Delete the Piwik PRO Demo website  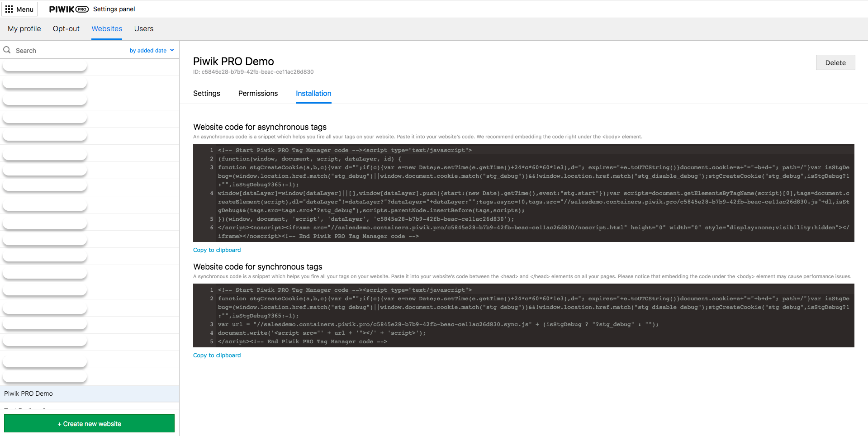pyautogui.click(x=835, y=62)
